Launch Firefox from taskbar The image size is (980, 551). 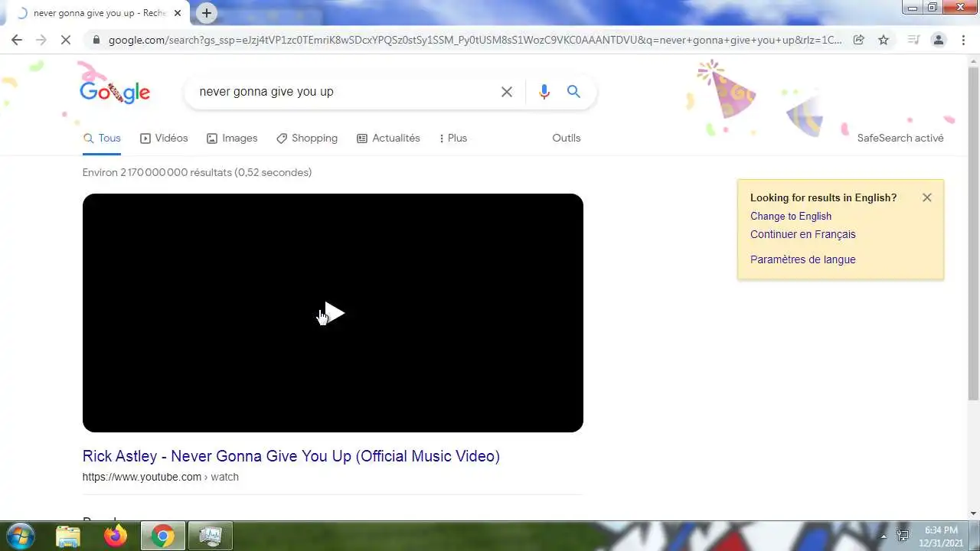[116, 536]
